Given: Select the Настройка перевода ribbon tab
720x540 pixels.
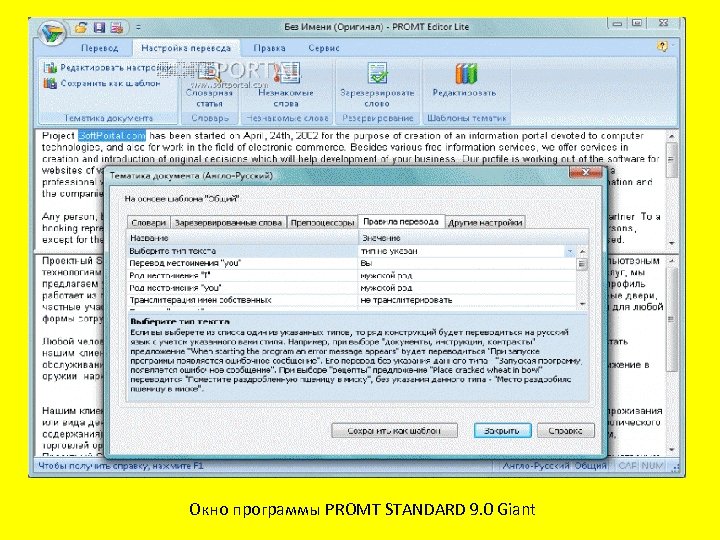Looking at the screenshot, I should click(x=186, y=48).
